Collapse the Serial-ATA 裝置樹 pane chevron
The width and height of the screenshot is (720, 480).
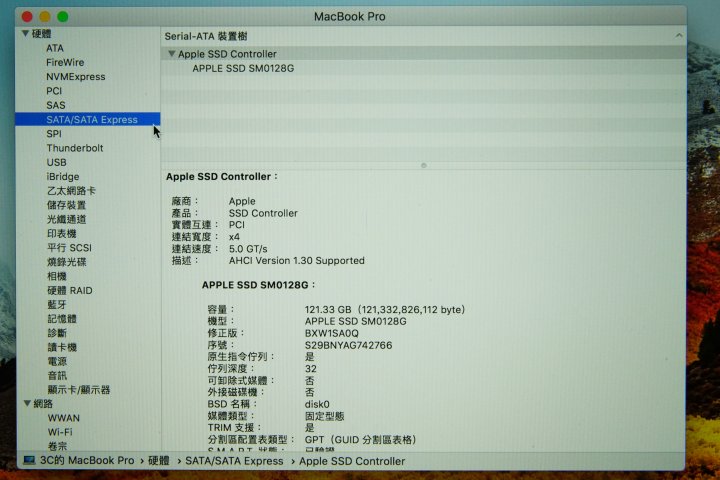(679, 35)
